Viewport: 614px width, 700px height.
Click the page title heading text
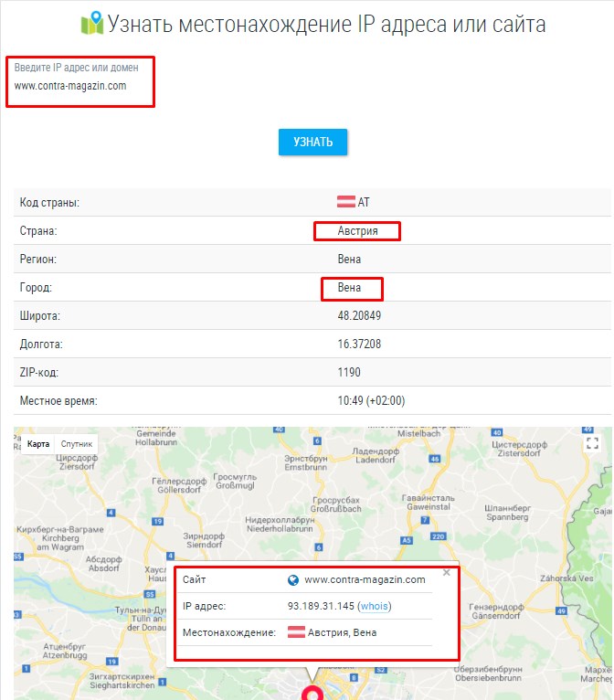pyautogui.click(x=326, y=24)
